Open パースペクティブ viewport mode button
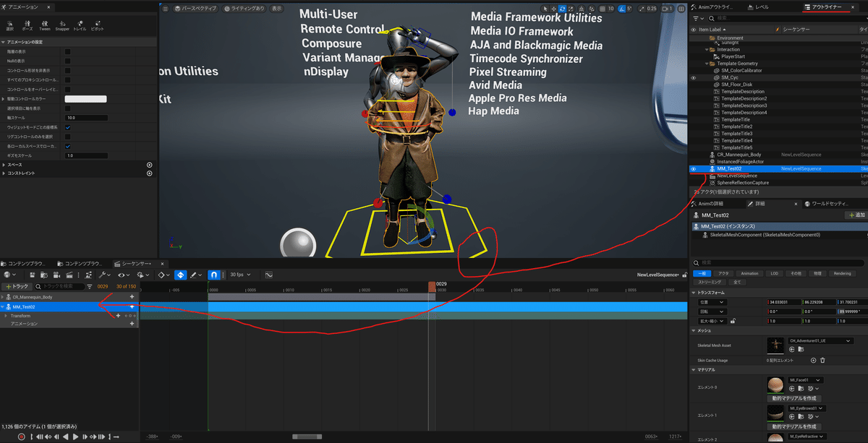 coord(195,9)
